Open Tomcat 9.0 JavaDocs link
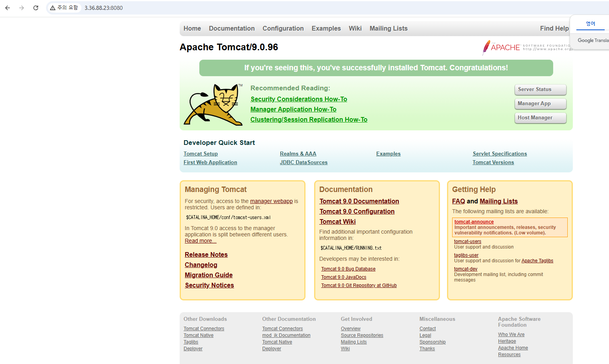The height and width of the screenshot is (364, 609). [344, 277]
